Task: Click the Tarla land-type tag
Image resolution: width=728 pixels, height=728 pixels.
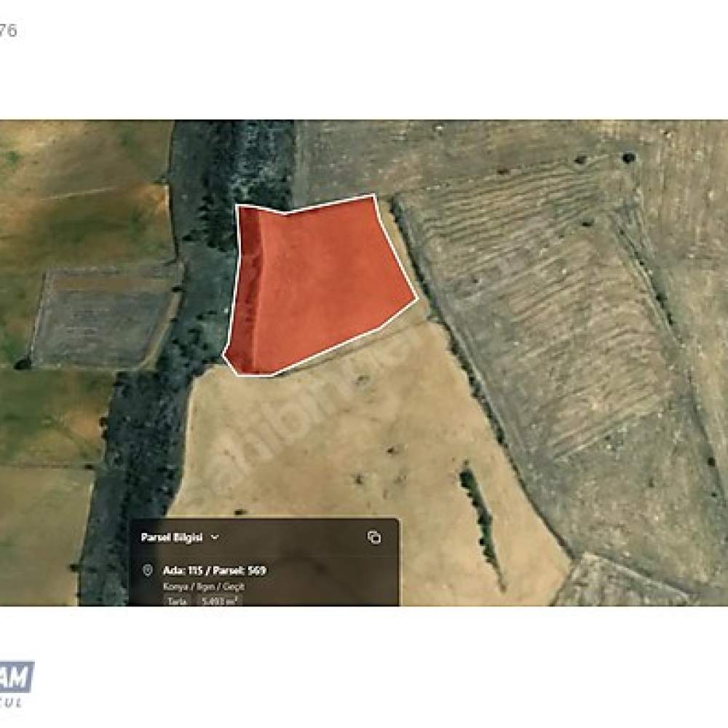Action: tap(177, 601)
